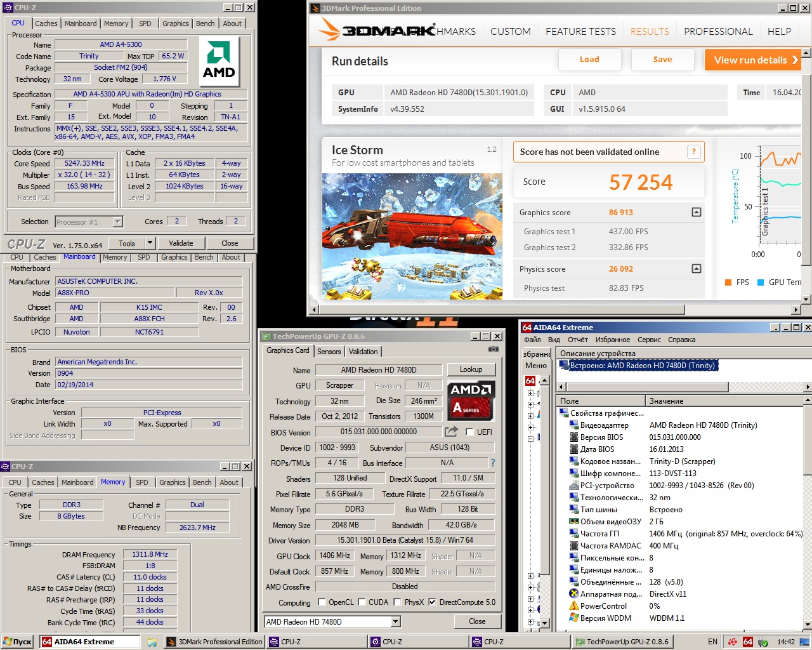Click the memory icon next to Объем видеоОЗУ

[573, 522]
